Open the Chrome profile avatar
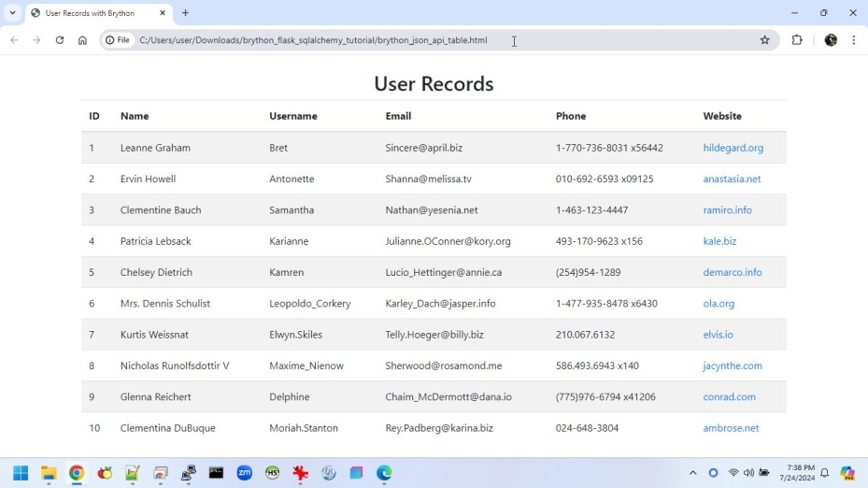The height and width of the screenshot is (488, 868). pyautogui.click(x=831, y=40)
